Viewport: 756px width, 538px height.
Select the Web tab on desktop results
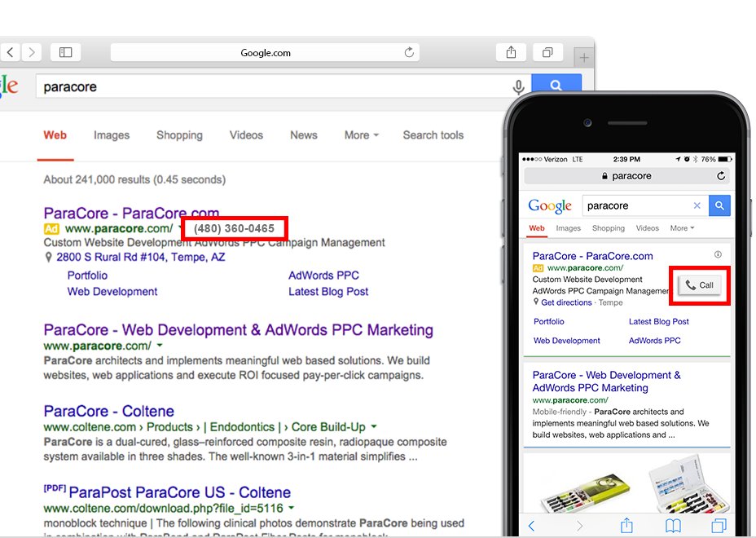click(55, 135)
